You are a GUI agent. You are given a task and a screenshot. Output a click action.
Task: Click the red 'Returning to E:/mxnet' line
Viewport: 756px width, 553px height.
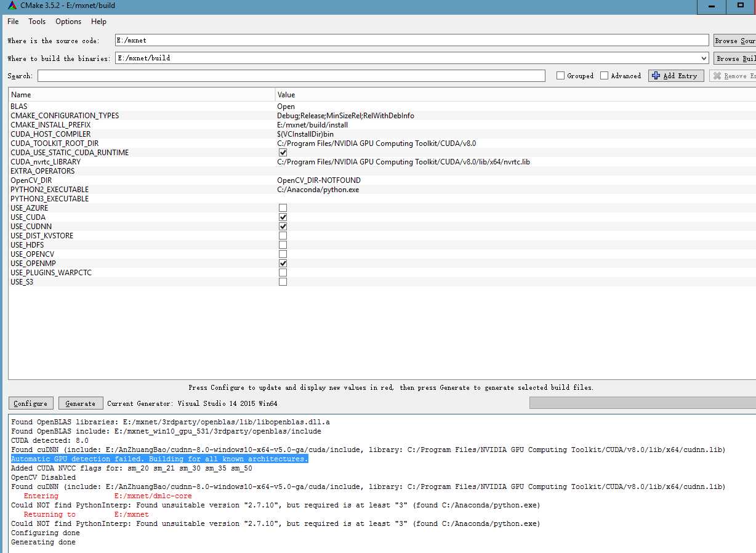click(86, 515)
